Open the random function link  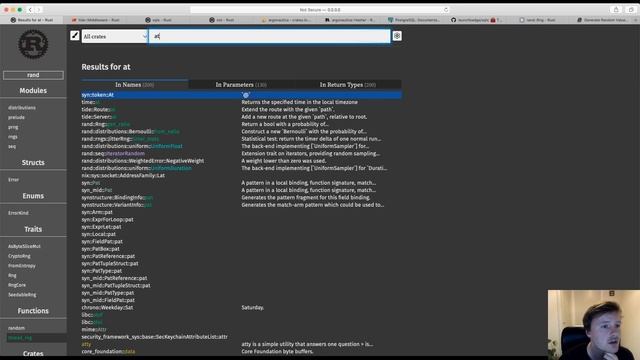click(x=16, y=328)
